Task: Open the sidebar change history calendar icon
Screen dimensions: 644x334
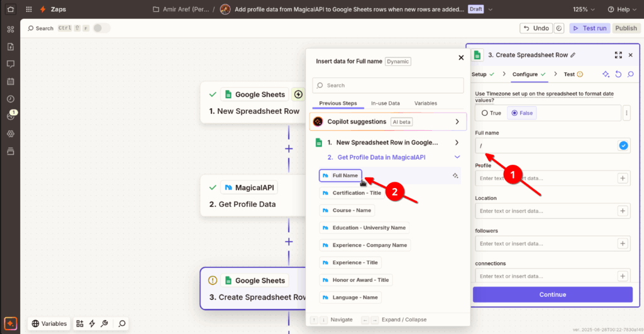Action: point(11,81)
